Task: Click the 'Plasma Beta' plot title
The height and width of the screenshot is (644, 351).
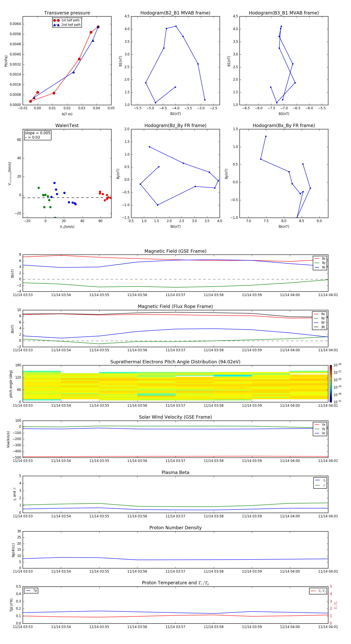Action: (175, 472)
